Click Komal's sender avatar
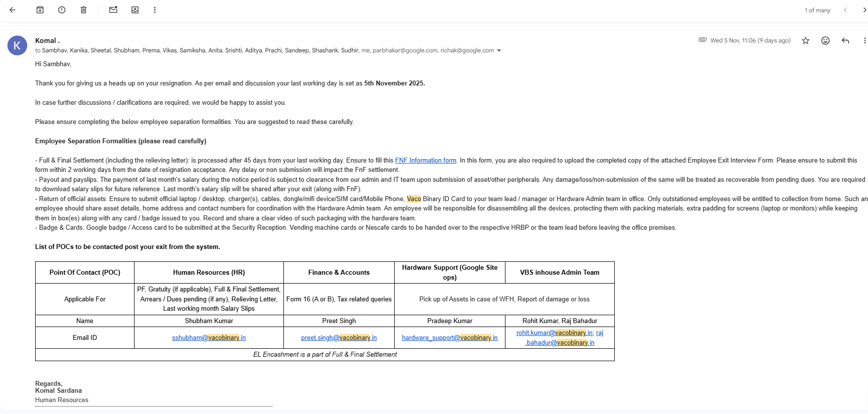This screenshot has height=414, width=868. 17,45
